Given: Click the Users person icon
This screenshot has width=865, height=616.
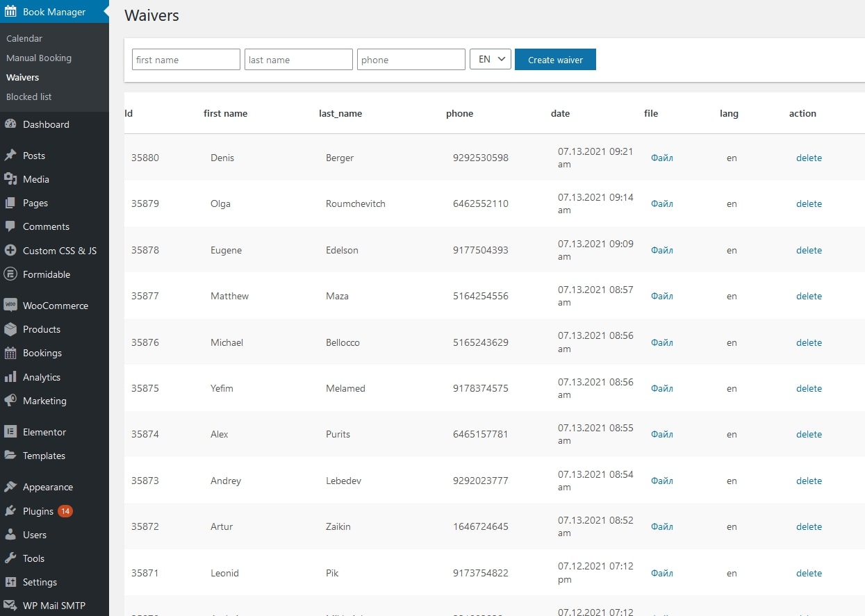Looking at the screenshot, I should click(10, 535).
